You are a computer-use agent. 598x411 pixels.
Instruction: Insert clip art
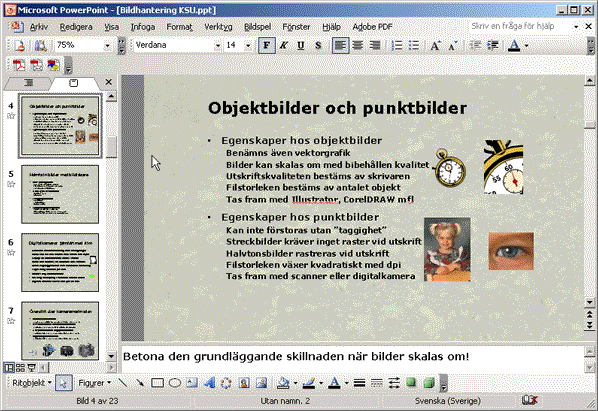(x=244, y=383)
